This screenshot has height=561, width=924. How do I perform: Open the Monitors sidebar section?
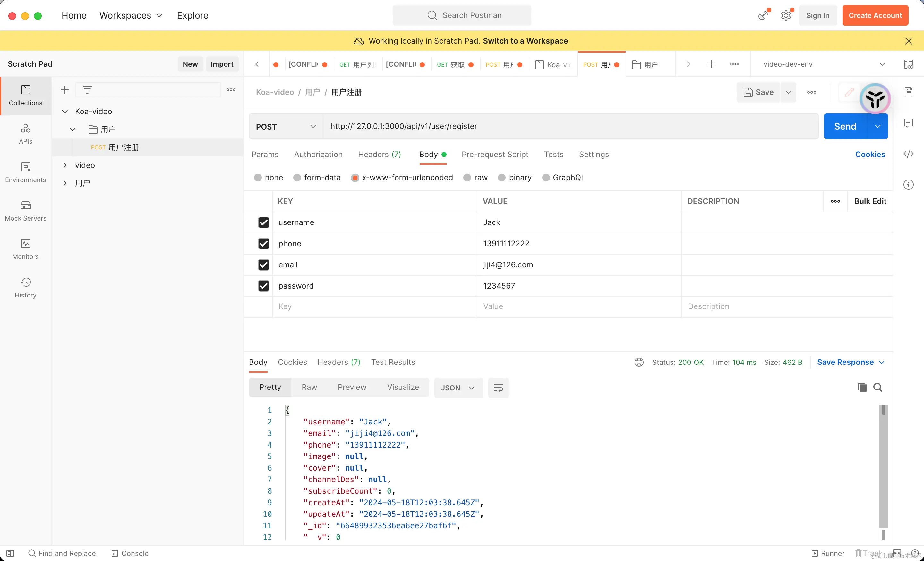[x=25, y=249]
